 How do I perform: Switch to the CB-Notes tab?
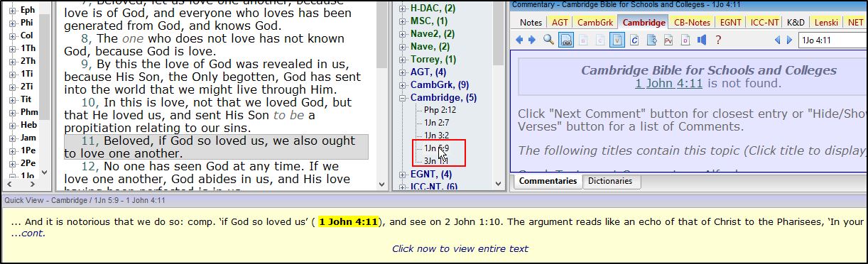[692, 22]
